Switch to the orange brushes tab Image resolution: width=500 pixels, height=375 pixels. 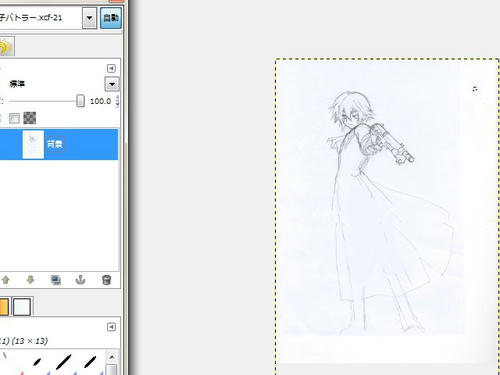(x=4, y=307)
